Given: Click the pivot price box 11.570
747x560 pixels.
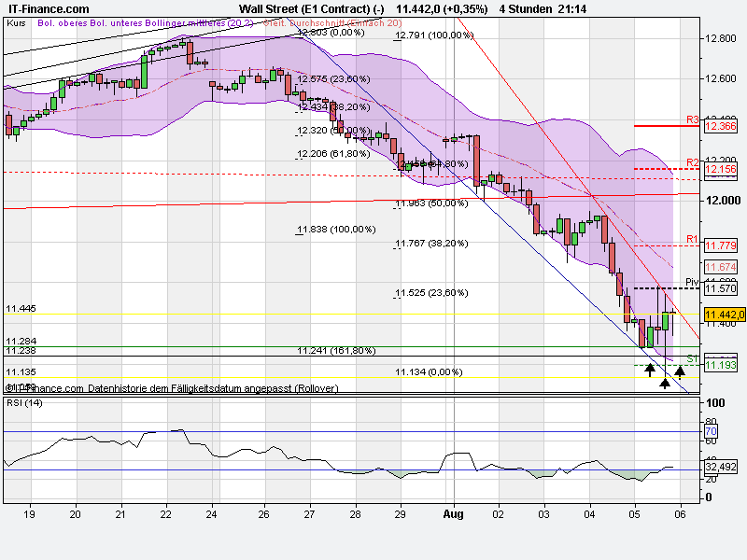Looking at the screenshot, I should pos(721,288).
